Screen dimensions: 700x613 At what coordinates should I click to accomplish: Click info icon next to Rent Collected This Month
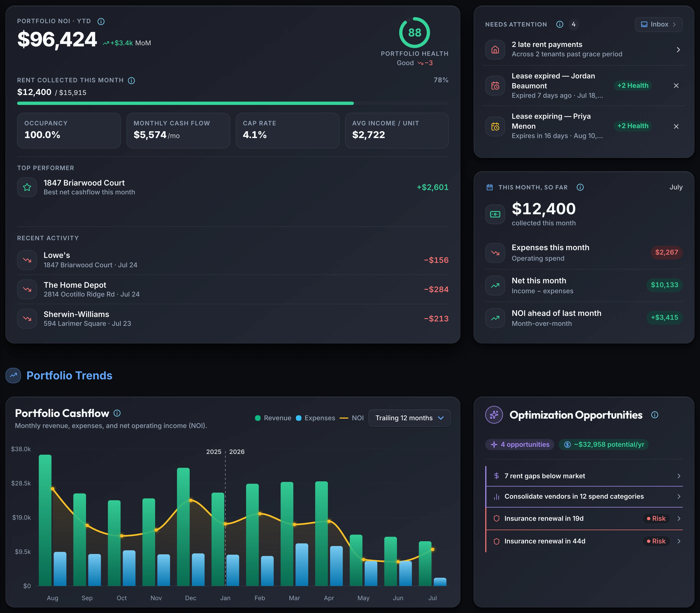point(131,80)
